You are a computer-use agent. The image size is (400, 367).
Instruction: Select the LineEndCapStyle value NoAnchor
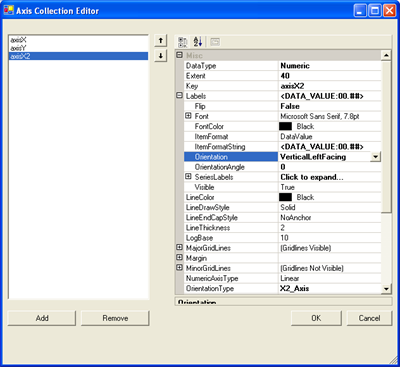pos(330,217)
